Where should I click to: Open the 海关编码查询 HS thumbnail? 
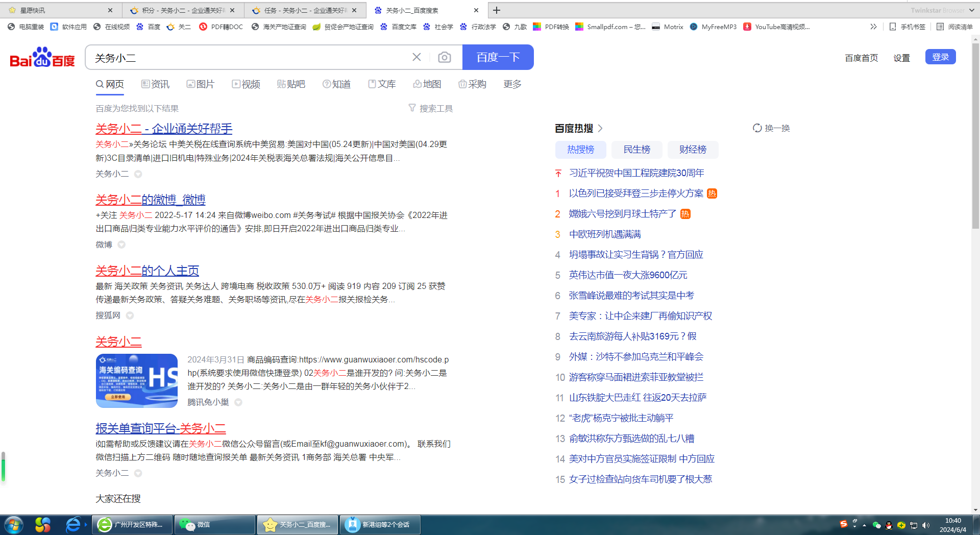[x=137, y=381]
